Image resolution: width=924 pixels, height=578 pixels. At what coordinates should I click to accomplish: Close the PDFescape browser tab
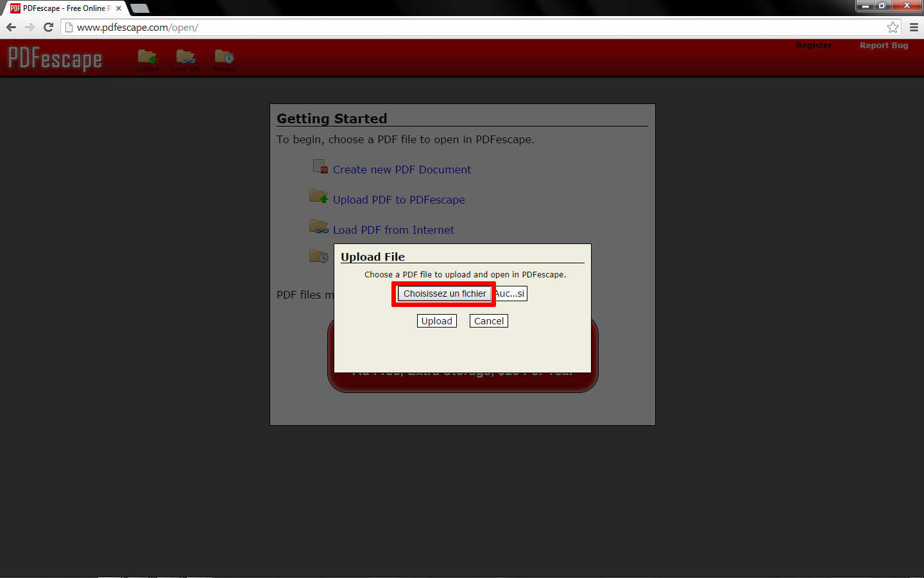pos(119,8)
